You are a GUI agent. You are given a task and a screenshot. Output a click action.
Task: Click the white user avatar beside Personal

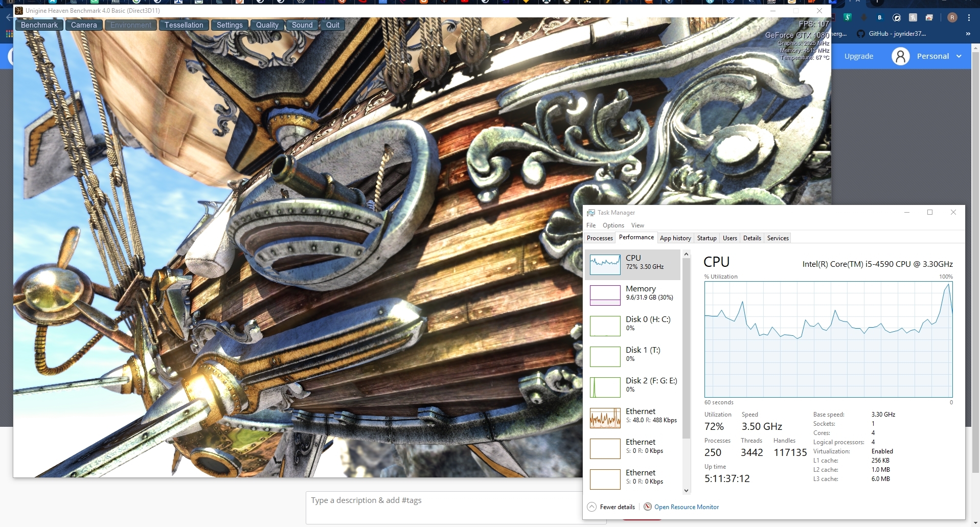[901, 56]
